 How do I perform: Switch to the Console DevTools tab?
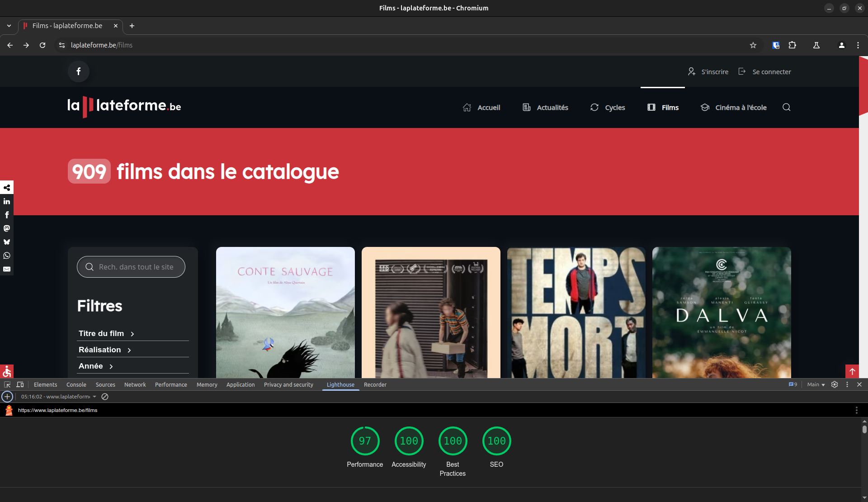76,384
